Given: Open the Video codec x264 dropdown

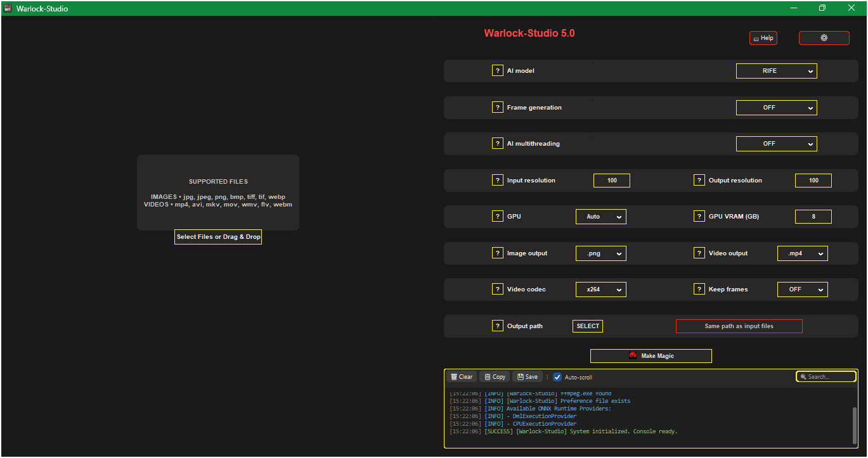Looking at the screenshot, I should click(600, 289).
